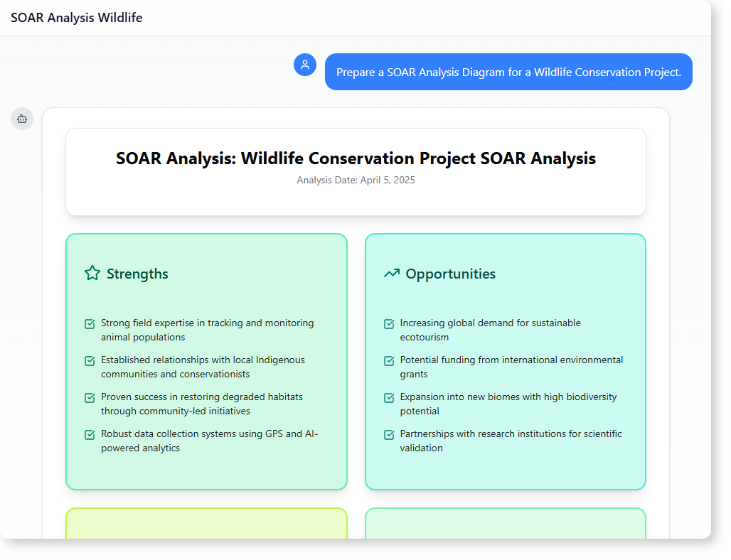Screen dimensions: 731x560
Task: Click the partially visible light green card
Action: (505, 523)
